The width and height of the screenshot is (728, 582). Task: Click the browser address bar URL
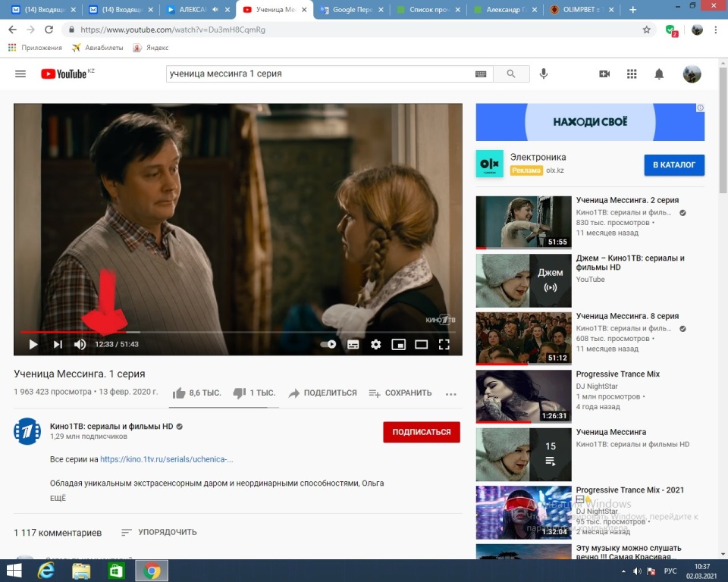[173, 30]
